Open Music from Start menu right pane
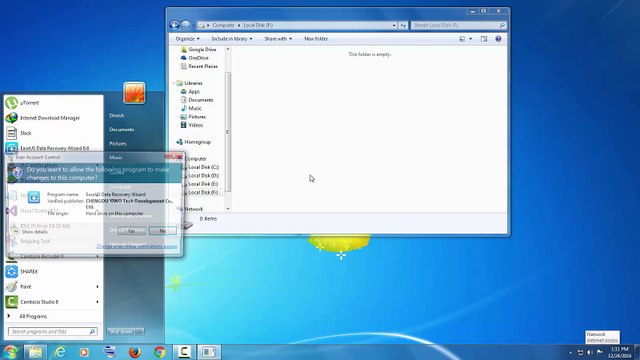Image resolution: width=640 pixels, height=360 pixels. (116, 158)
